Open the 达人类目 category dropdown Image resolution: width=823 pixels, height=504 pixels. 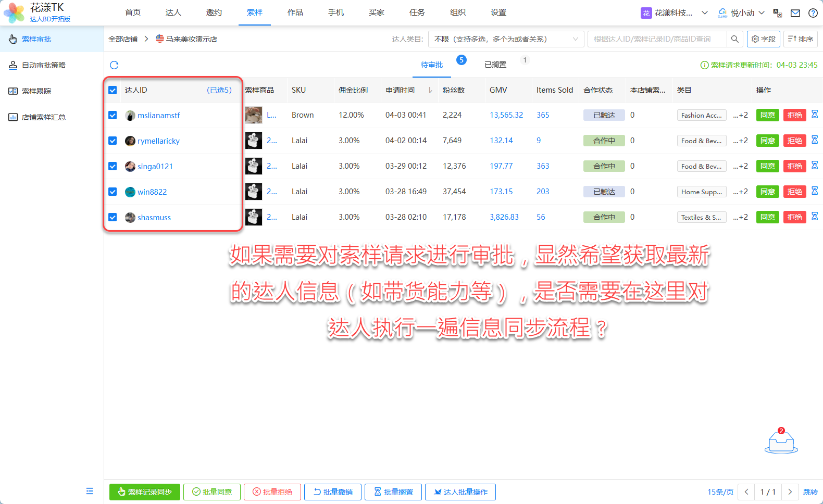[506, 39]
